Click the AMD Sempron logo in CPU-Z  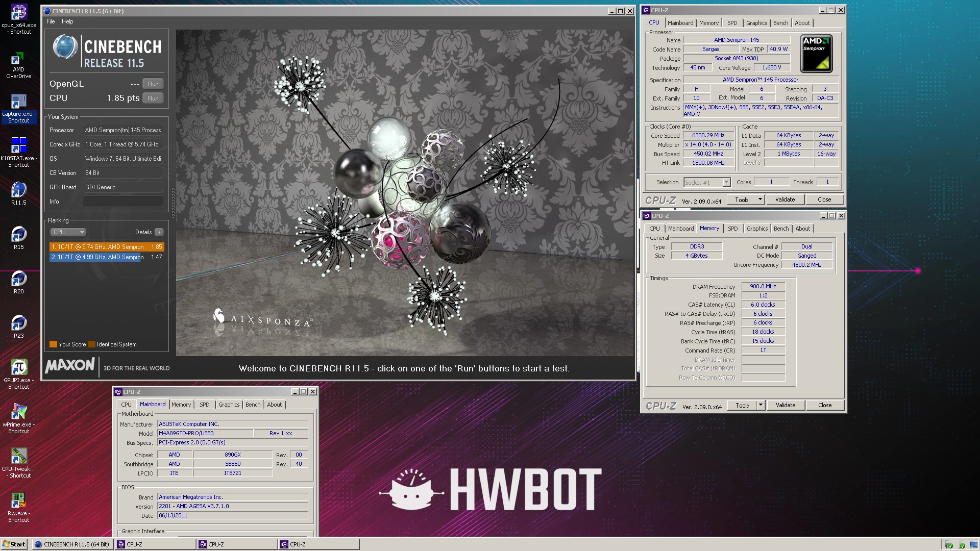[816, 54]
